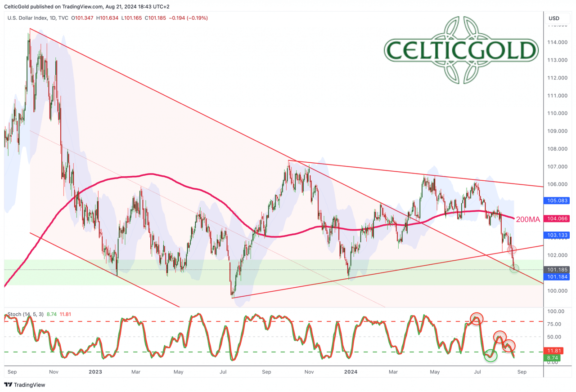The height and width of the screenshot is (392, 576).
Task: Click the 110.000 price axis label
Action: (x=557, y=113)
